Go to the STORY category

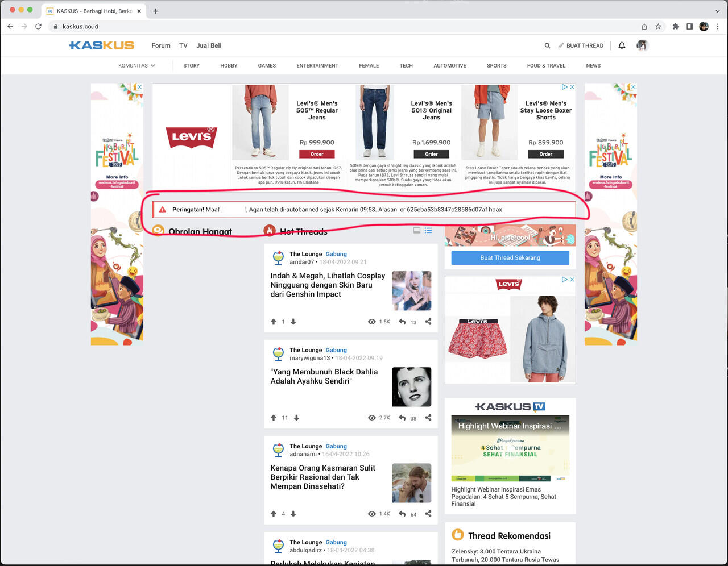click(x=192, y=66)
